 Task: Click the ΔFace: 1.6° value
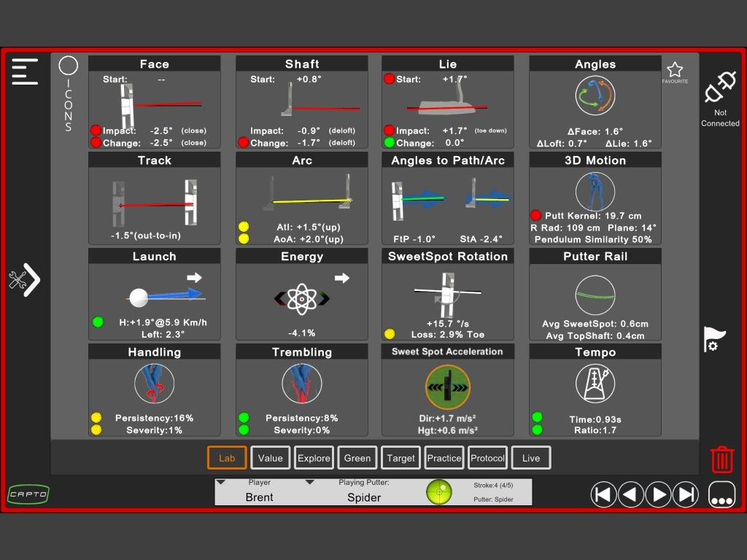click(x=595, y=131)
